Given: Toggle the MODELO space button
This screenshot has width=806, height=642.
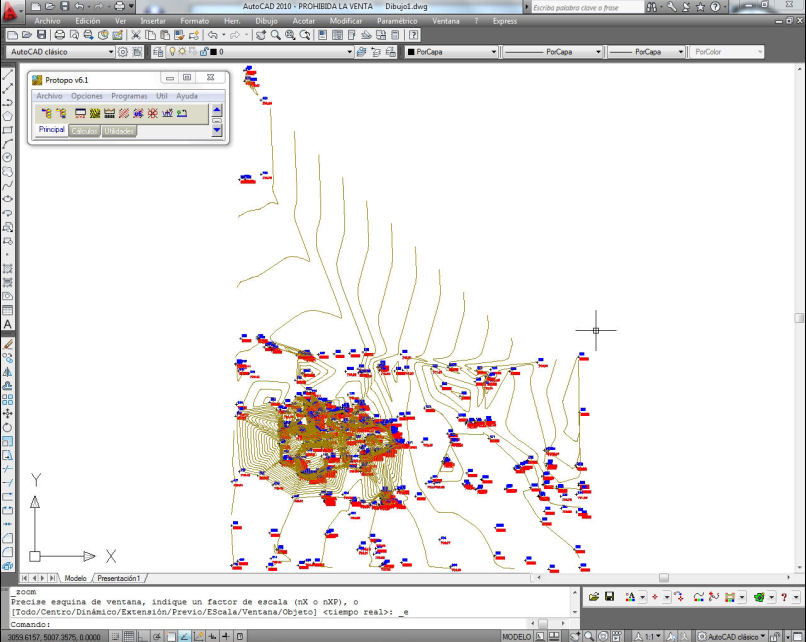Looking at the screenshot, I should [517, 636].
